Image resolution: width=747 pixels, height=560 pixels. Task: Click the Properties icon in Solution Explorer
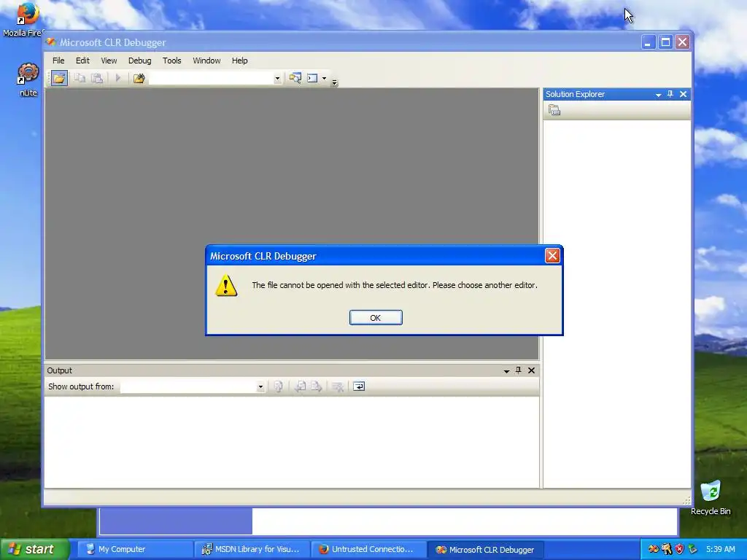554,111
